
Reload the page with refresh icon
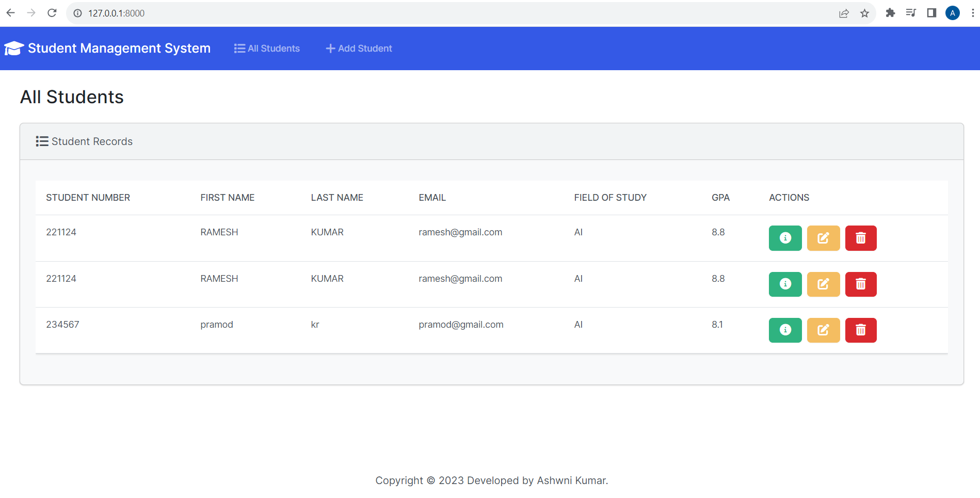(x=52, y=13)
